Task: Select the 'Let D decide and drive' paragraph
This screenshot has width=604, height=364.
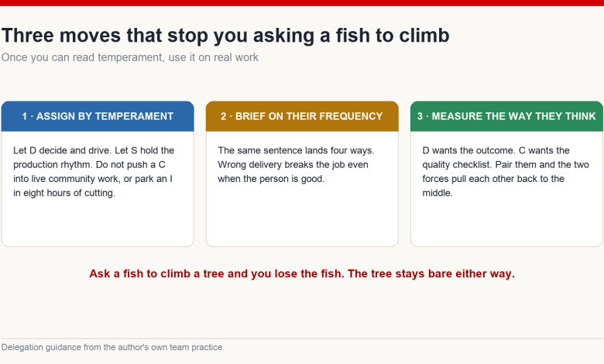Action: click(x=94, y=171)
